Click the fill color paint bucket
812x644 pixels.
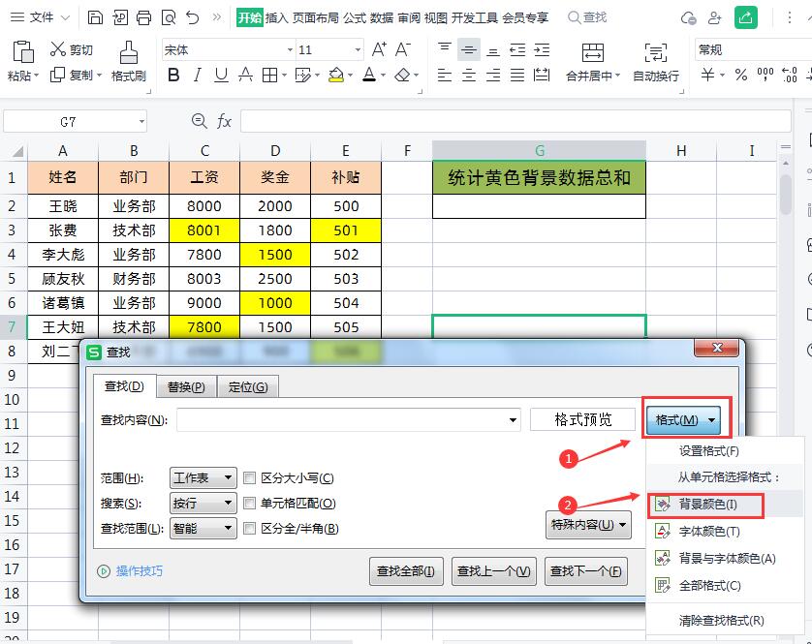(x=336, y=76)
